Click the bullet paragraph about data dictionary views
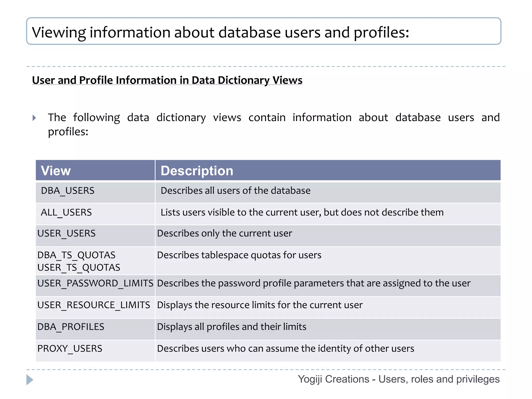This screenshot has width=532, height=399. [274, 124]
